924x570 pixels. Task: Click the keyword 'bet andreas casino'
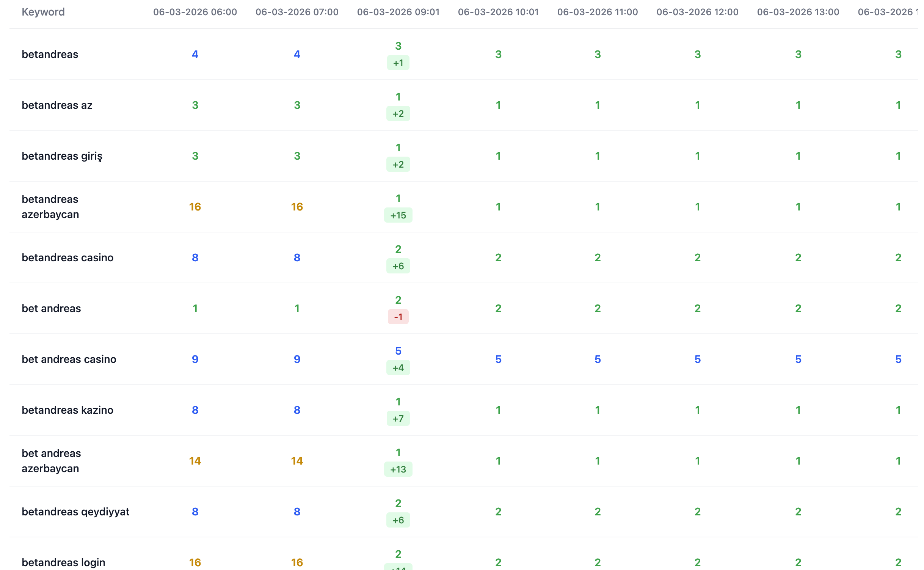(x=69, y=359)
